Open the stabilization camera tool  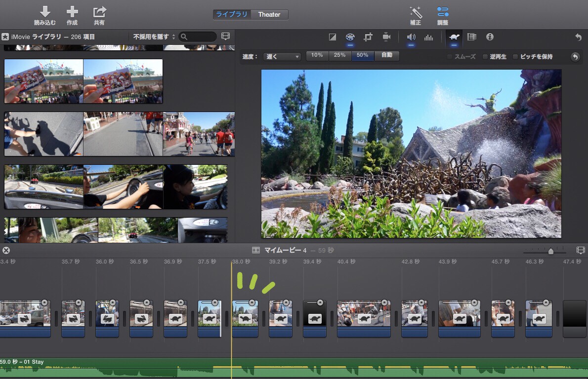click(x=386, y=37)
